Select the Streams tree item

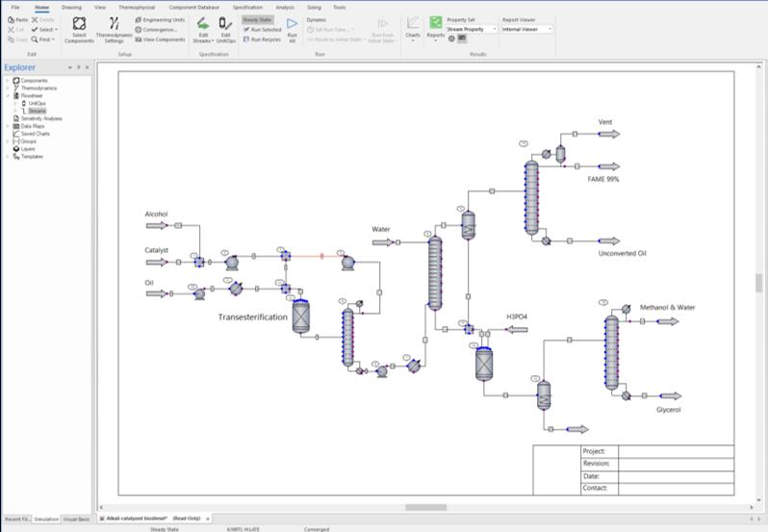(x=37, y=111)
